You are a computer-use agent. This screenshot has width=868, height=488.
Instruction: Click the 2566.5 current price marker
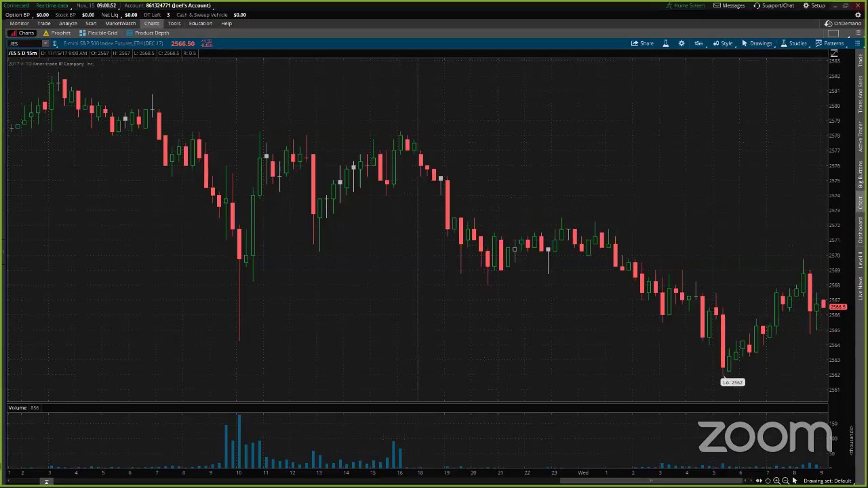tap(839, 307)
